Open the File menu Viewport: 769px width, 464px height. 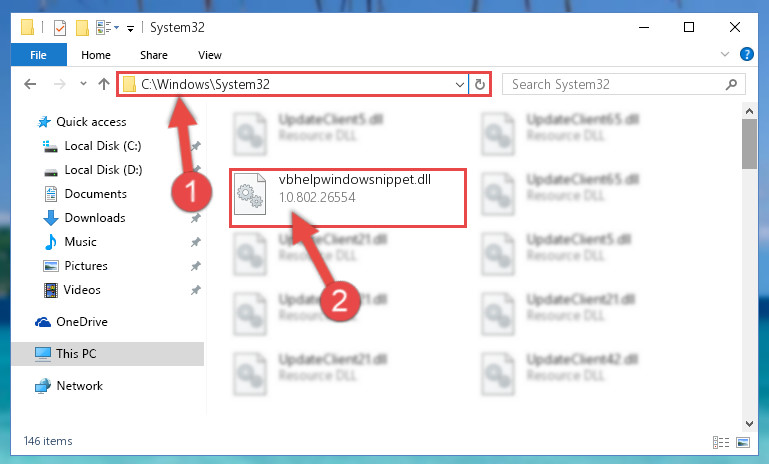(38, 55)
